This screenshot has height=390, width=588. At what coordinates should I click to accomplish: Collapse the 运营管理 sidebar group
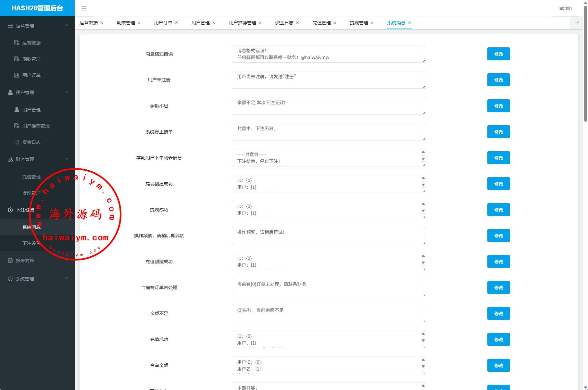point(66,25)
